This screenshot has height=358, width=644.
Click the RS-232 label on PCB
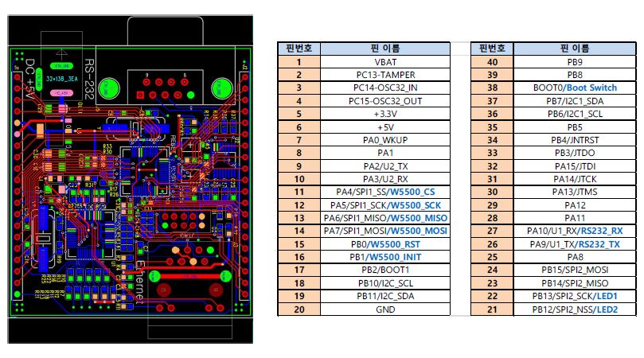pyautogui.click(x=89, y=80)
